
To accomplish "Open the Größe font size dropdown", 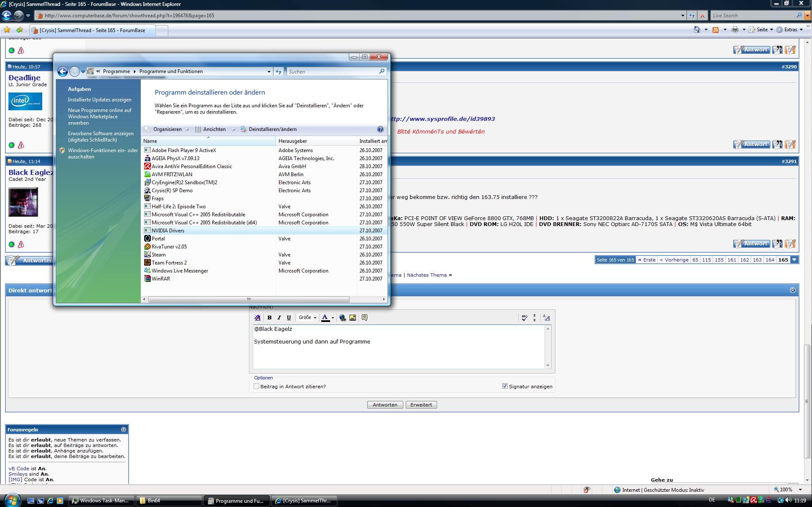I will pos(307,318).
